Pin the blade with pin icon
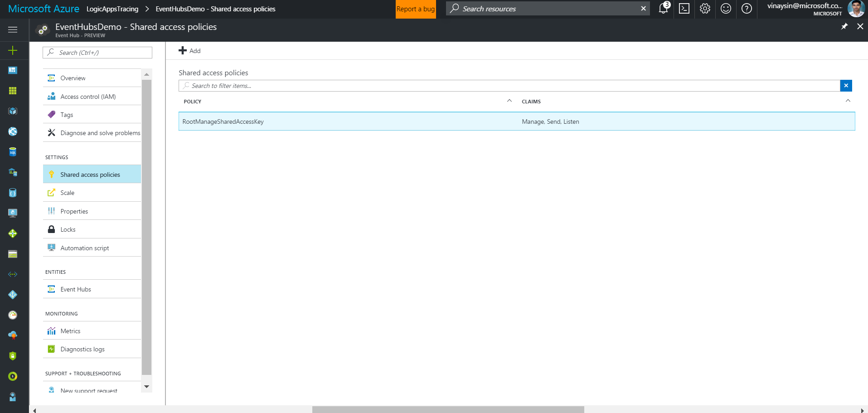Image resolution: width=868 pixels, height=413 pixels. point(844,27)
